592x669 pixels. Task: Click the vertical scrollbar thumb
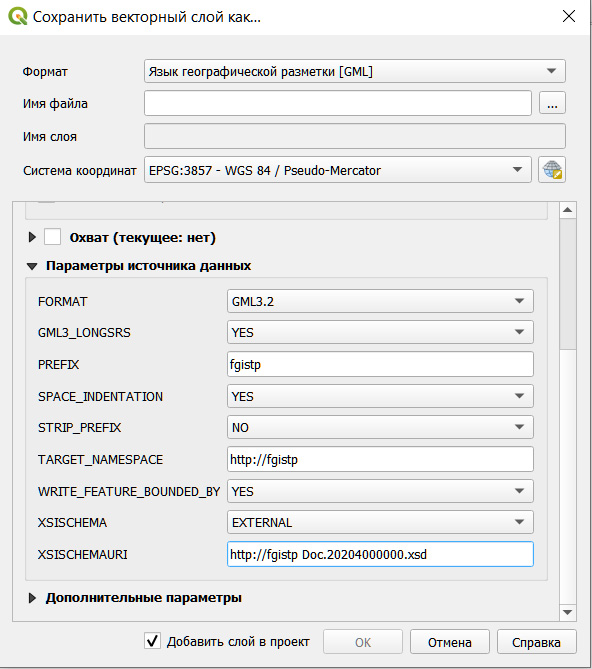(x=567, y=284)
